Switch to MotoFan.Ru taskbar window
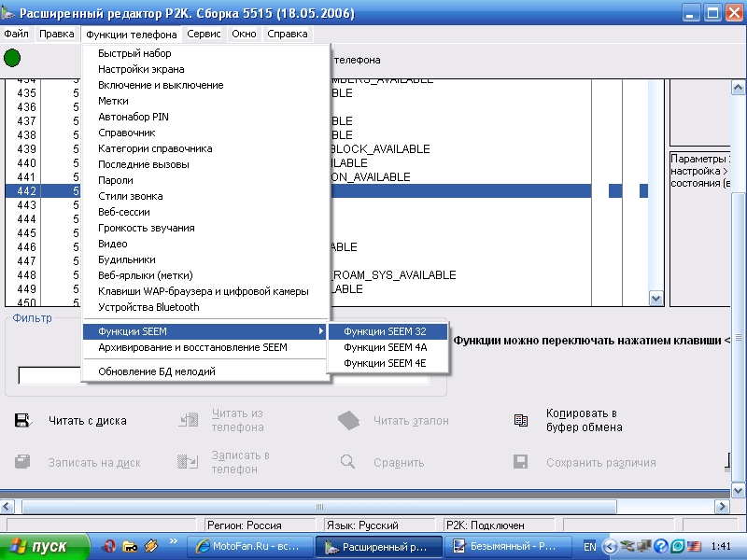This screenshot has height=560, width=747. click(x=249, y=546)
